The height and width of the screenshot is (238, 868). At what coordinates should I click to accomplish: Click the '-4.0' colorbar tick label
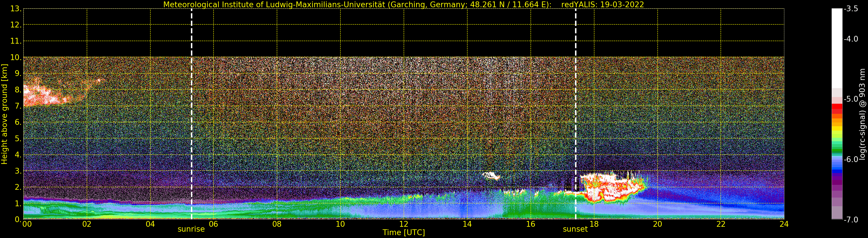pos(851,39)
